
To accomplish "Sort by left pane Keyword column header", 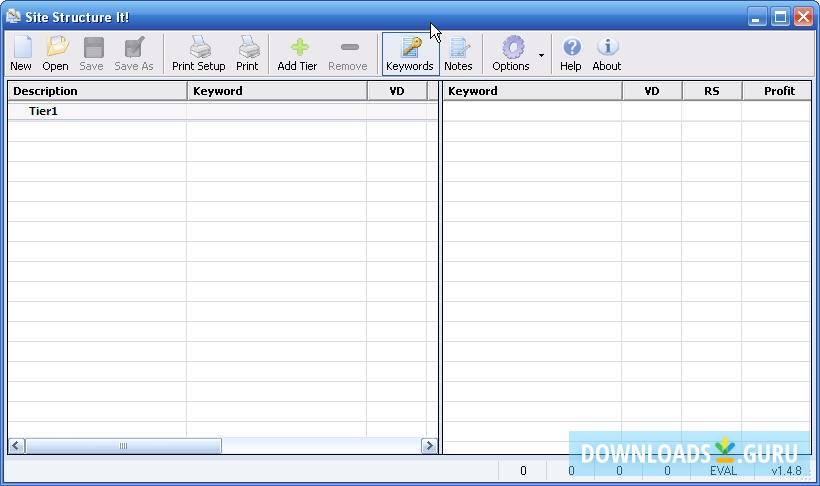I will (x=277, y=91).
